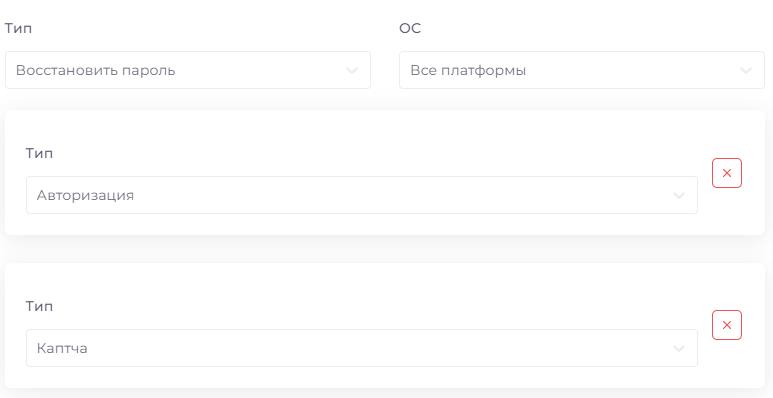
Task: Select the Восстановить пароль text value
Action: (x=96, y=71)
